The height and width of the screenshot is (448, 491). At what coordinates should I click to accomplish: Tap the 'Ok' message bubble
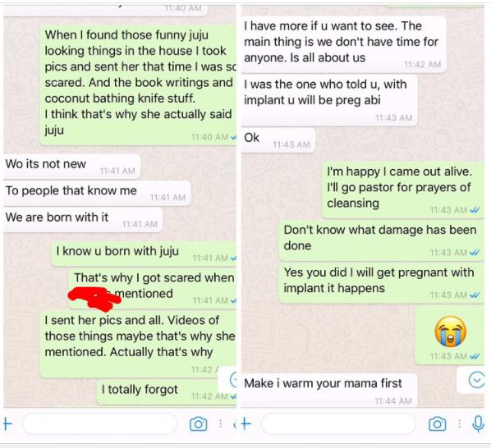tap(278, 140)
